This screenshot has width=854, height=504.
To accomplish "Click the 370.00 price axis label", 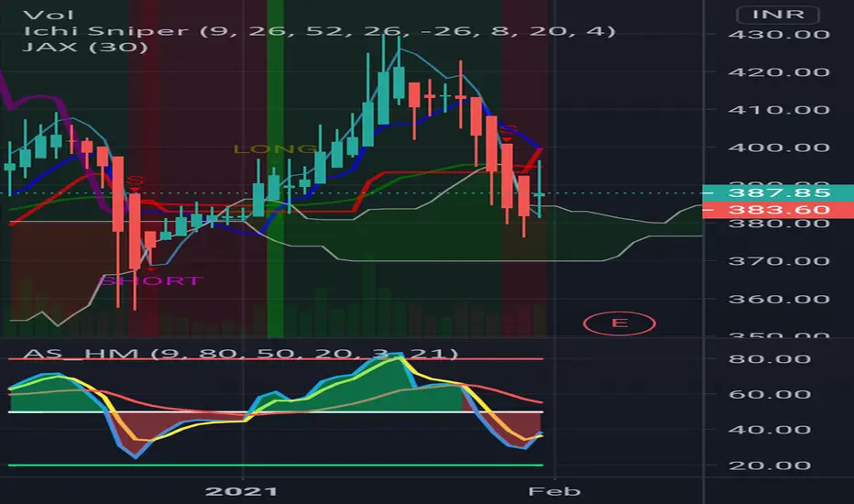I will pyautogui.click(x=779, y=261).
